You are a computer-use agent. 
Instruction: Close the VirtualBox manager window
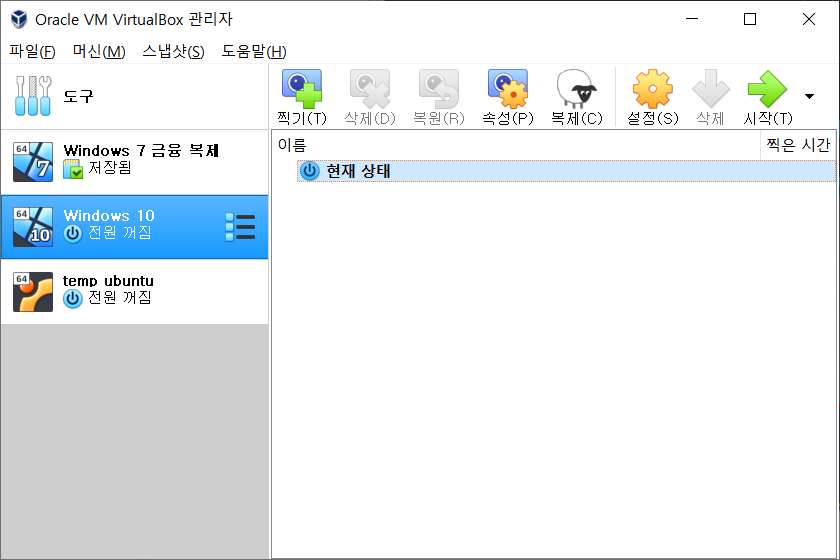[809, 19]
